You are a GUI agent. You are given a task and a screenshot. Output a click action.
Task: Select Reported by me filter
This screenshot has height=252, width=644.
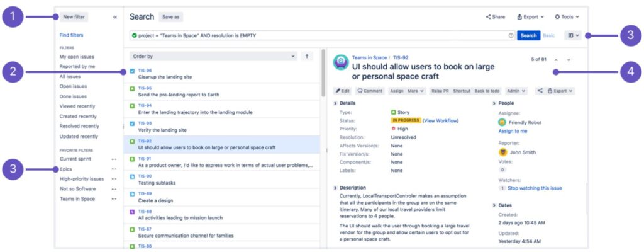point(77,66)
